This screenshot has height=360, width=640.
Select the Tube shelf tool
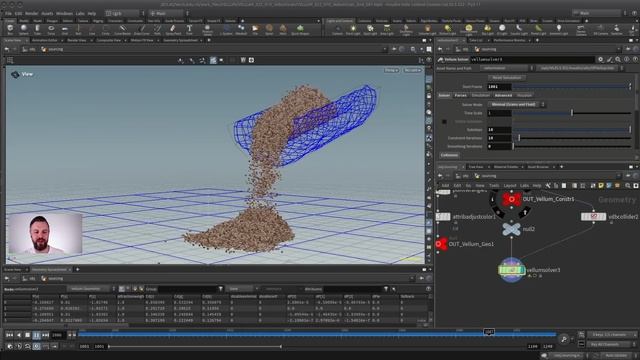click(x=37, y=29)
